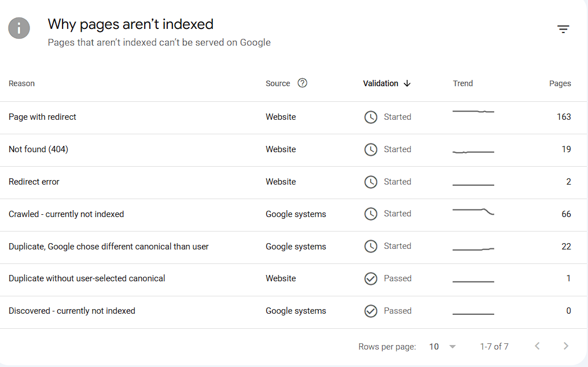Viewport: 588px width, 367px height.
Task: Click the Pages column header
Action: pos(560,83)
